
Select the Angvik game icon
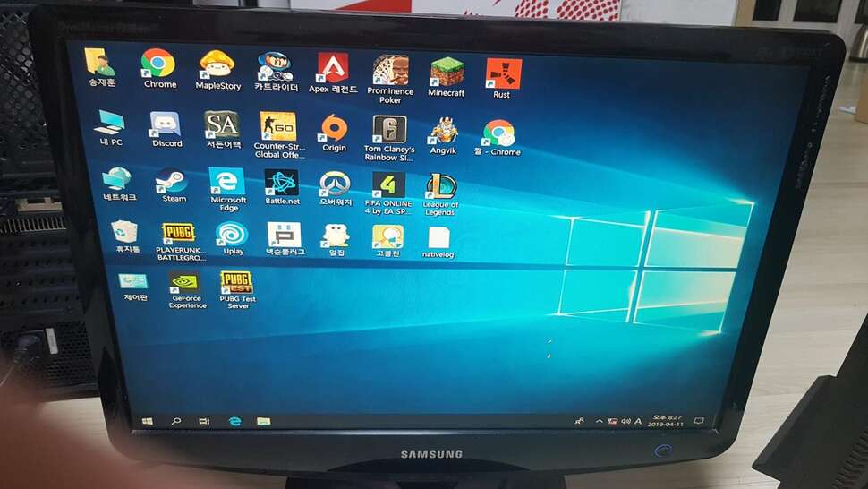tap(444, 135)
